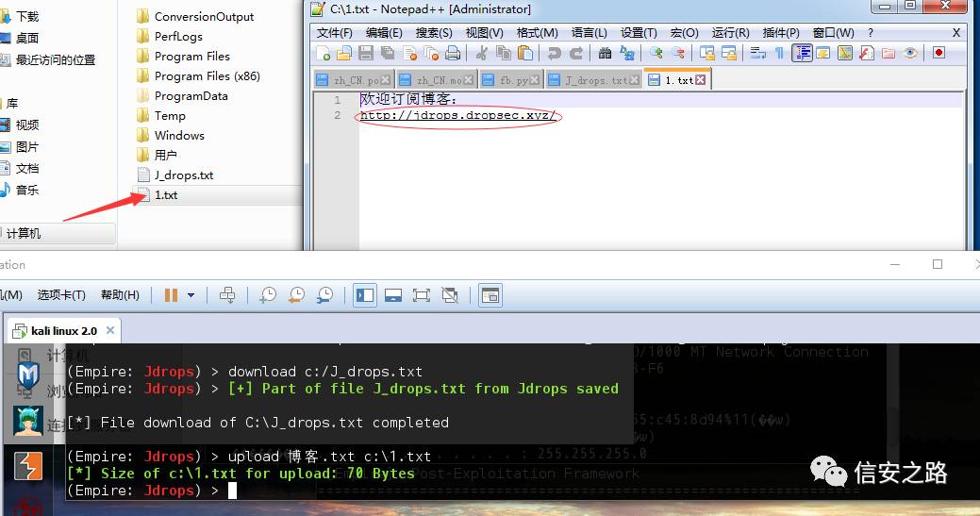Click the Zoom Out magnifier icon
This screenshot has height=516, width=980.
click(x=677, y=53)
